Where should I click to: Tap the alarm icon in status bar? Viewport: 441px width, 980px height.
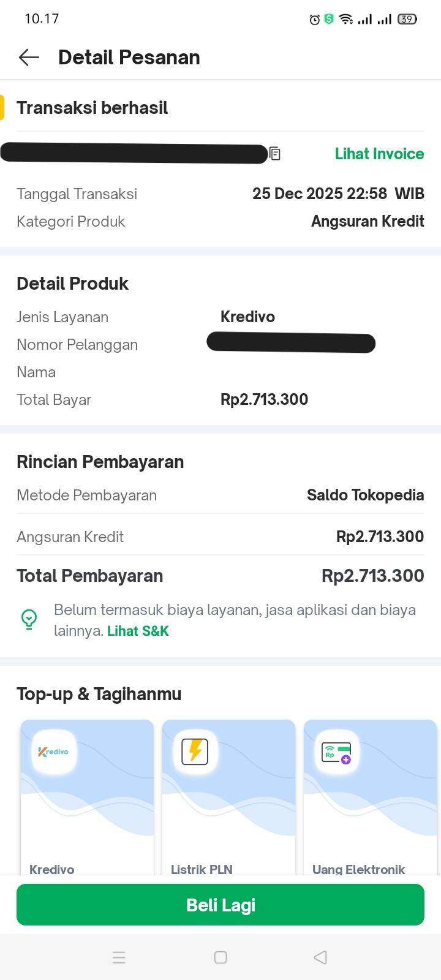point(314,20)
